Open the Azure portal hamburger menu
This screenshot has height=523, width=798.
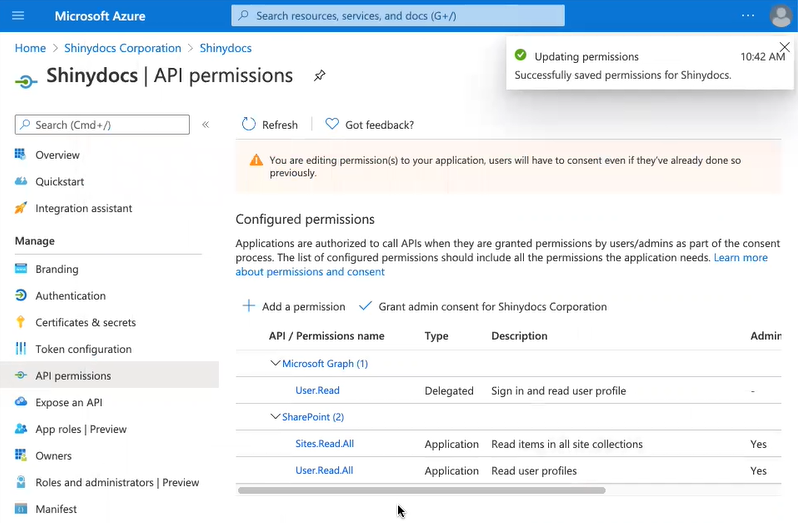pos(17,16)
